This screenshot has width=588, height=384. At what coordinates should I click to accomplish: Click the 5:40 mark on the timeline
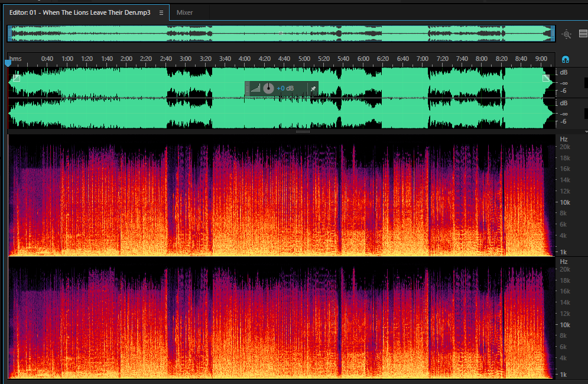343,59
